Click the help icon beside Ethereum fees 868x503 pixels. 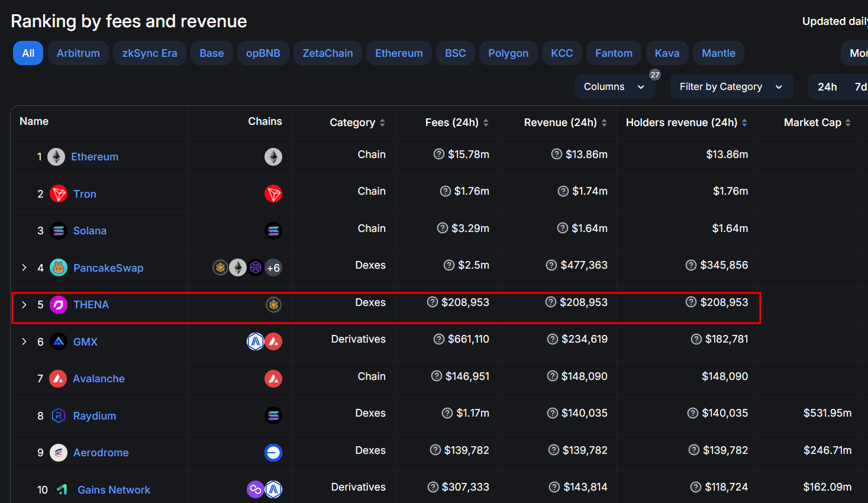tap(439, 154)
